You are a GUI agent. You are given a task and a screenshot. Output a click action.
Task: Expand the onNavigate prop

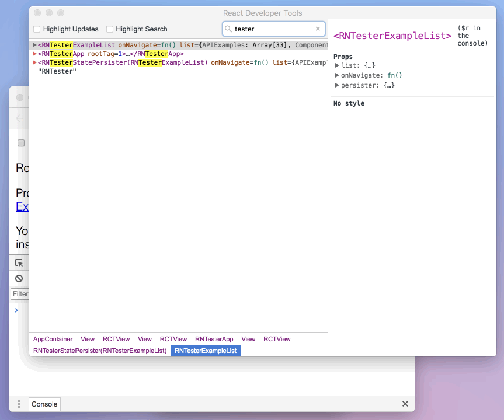pos(338,75)
